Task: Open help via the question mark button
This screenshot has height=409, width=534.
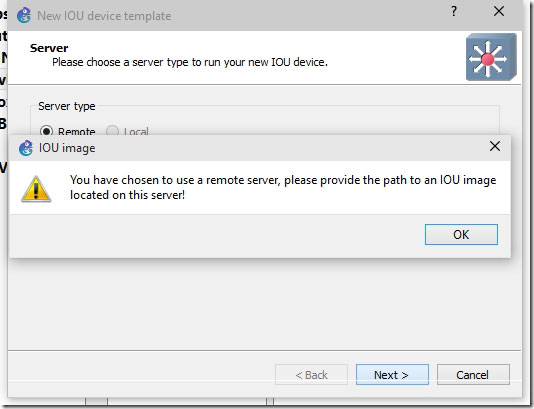Action: tap(454, 12)
